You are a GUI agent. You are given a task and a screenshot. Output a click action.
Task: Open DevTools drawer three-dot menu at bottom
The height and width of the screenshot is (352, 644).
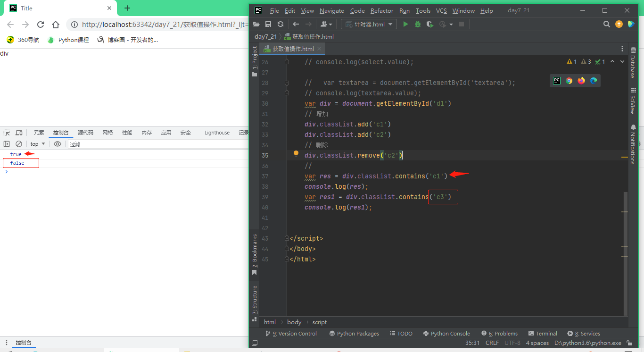pyautogui.click(x=6, y=343)
